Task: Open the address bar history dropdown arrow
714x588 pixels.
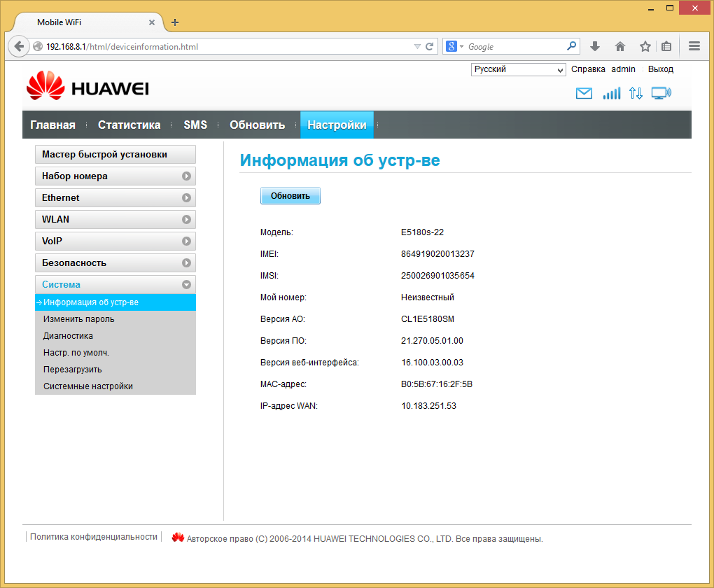Action: (x=417, y=46)
